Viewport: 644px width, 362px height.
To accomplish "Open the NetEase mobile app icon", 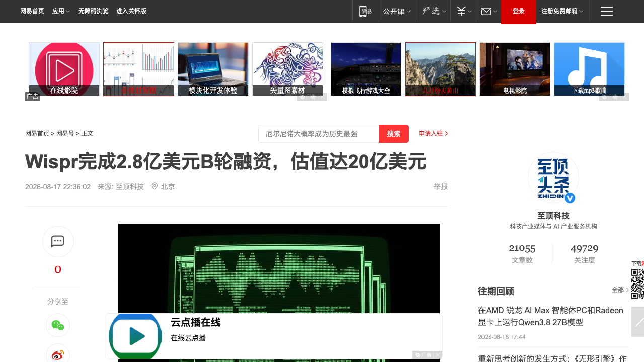I will click(366, 11).
